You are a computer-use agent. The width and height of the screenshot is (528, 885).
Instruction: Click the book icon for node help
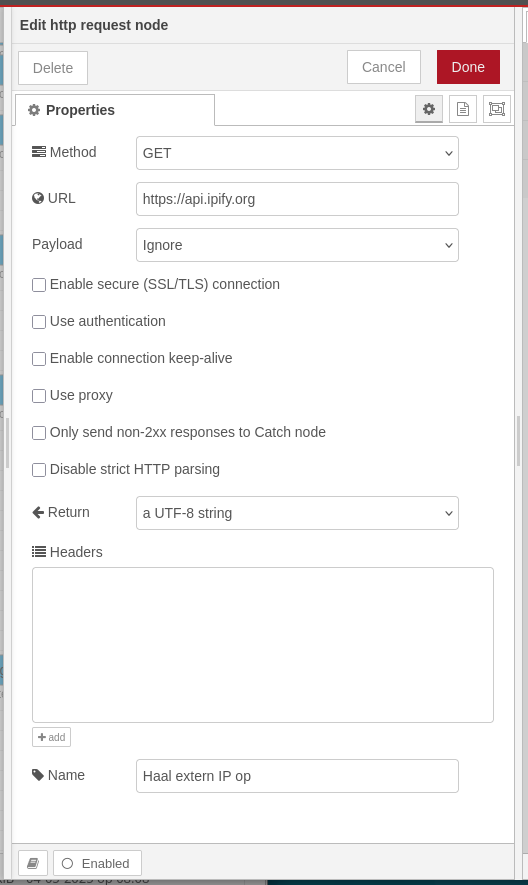pyautogui.click(x=33, y=863)
